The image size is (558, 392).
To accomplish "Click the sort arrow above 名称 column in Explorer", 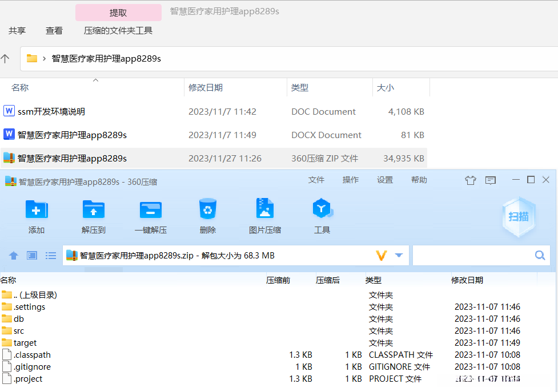I will [95, 80].
